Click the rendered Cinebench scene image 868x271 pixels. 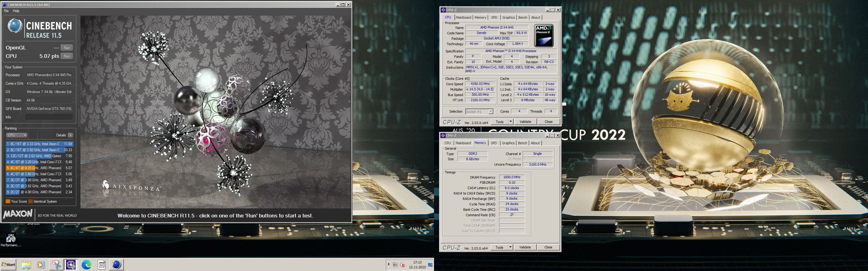(215, 112)
